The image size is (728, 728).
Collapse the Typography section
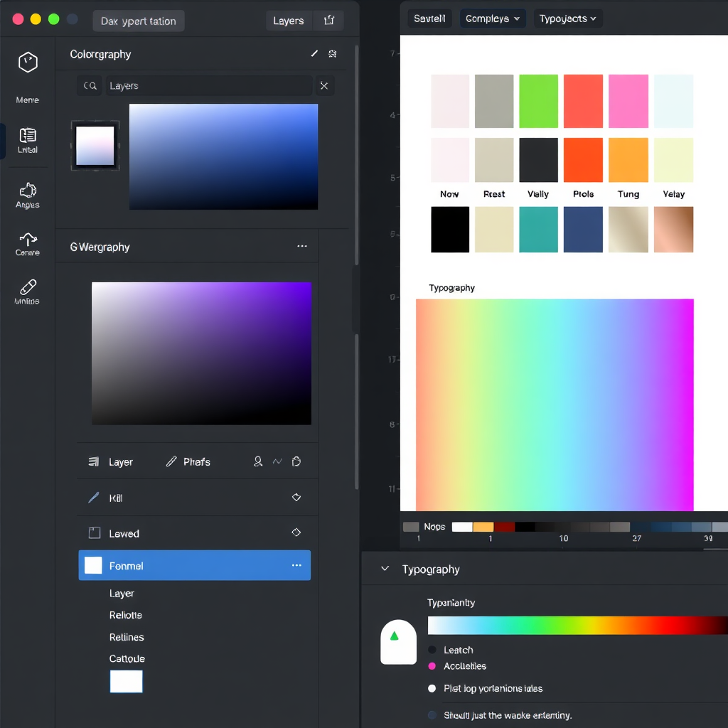384,569
